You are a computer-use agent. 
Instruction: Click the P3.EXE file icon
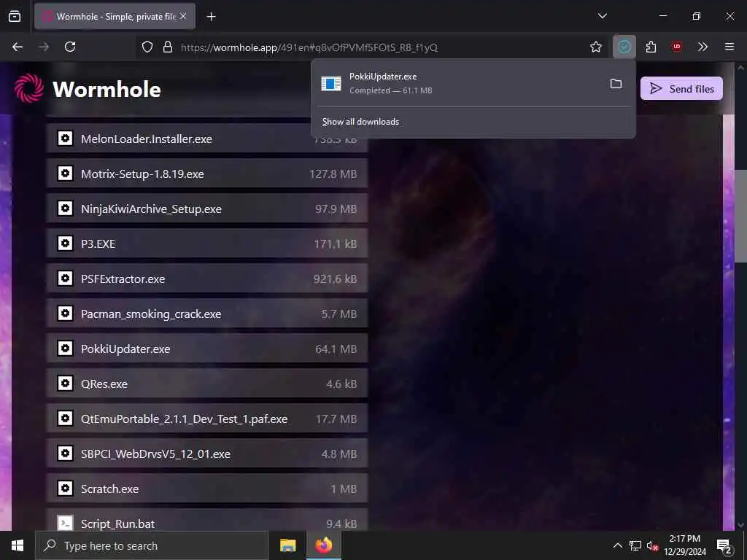(65, 244)
